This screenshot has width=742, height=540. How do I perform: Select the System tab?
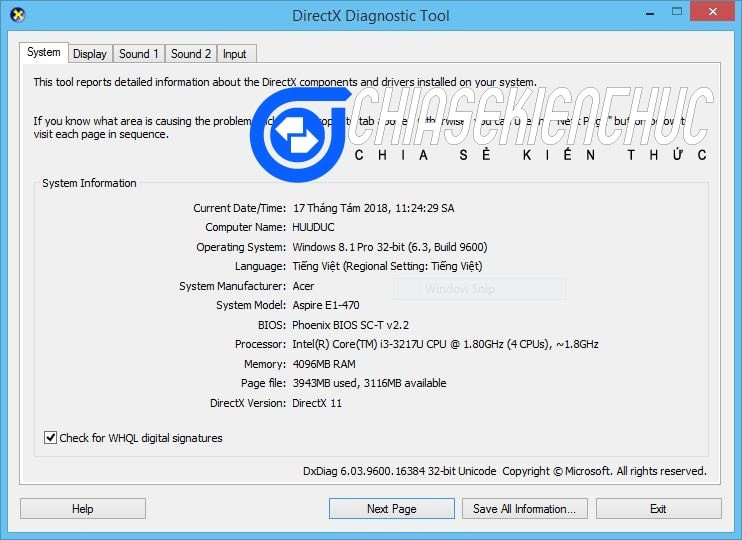pyautogui.click(x=44, y=53)
